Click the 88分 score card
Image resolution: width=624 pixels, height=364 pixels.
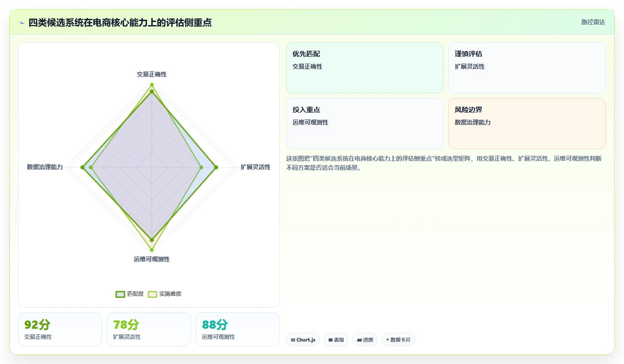[238, 329]
